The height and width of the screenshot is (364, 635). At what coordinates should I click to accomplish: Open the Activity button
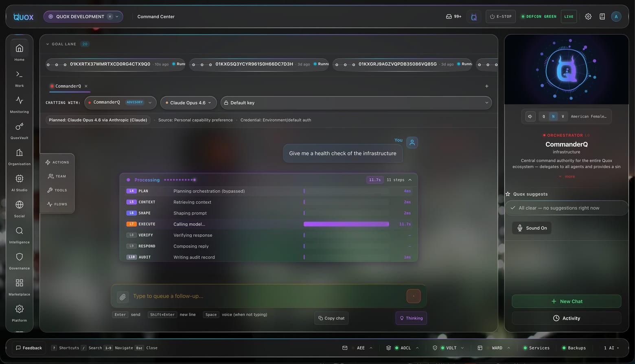coord(566,318)
